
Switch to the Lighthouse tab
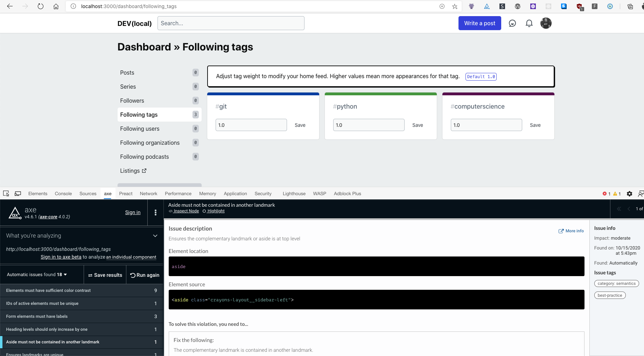coord(294,193)
